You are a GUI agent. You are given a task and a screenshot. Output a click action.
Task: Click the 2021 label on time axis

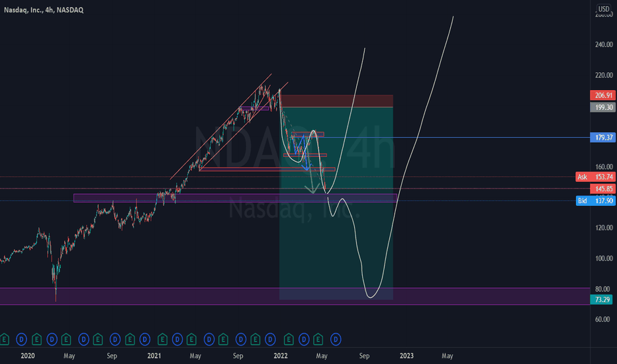154,356
